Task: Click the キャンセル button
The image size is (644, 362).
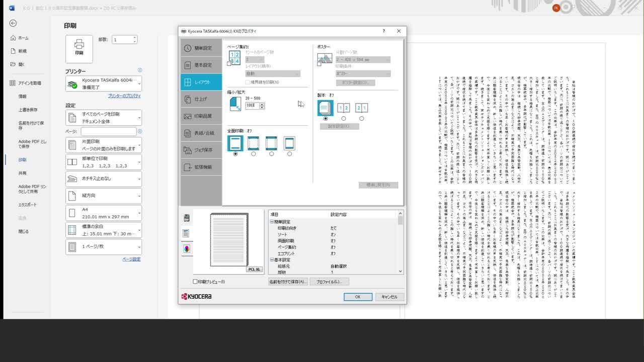Action: 389,297
